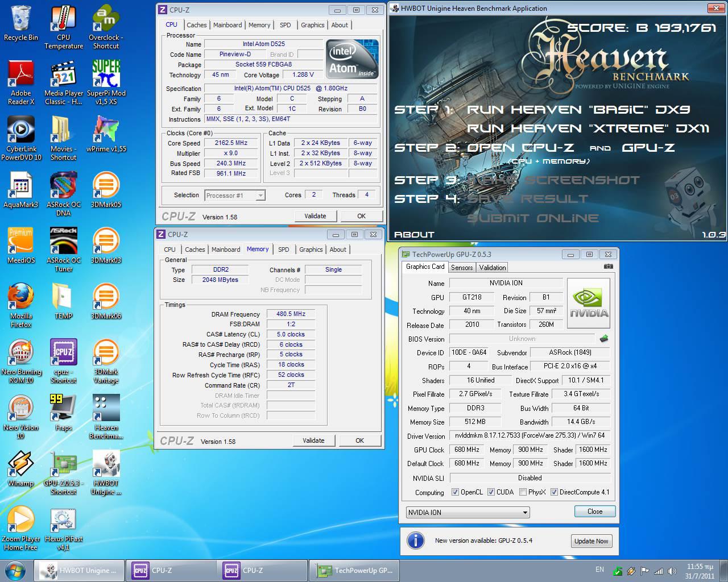This screenshot has height=582, width=728.
Task: Open CPU Temperature shortcut on desktop
Action: point(64,27)
